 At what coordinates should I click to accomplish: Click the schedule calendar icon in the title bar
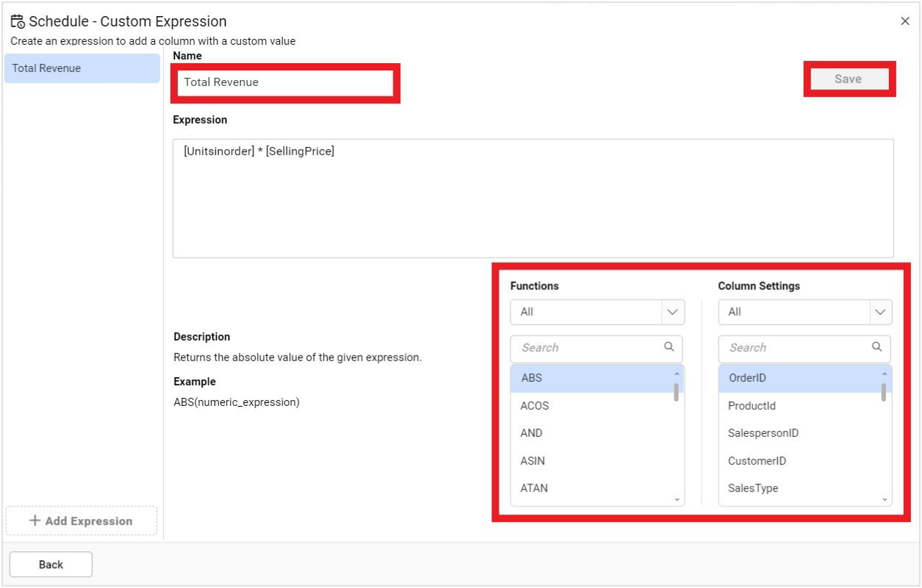[18, 21]
